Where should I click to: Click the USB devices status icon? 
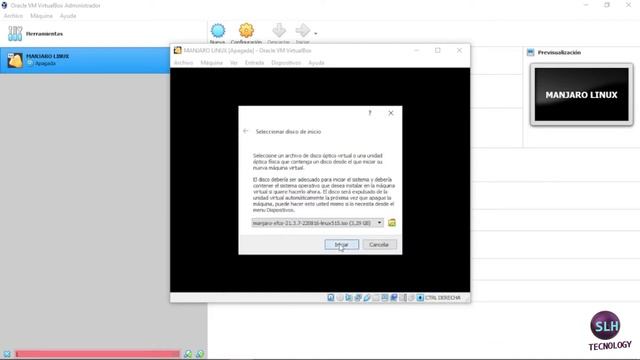(x=367, y=298)
